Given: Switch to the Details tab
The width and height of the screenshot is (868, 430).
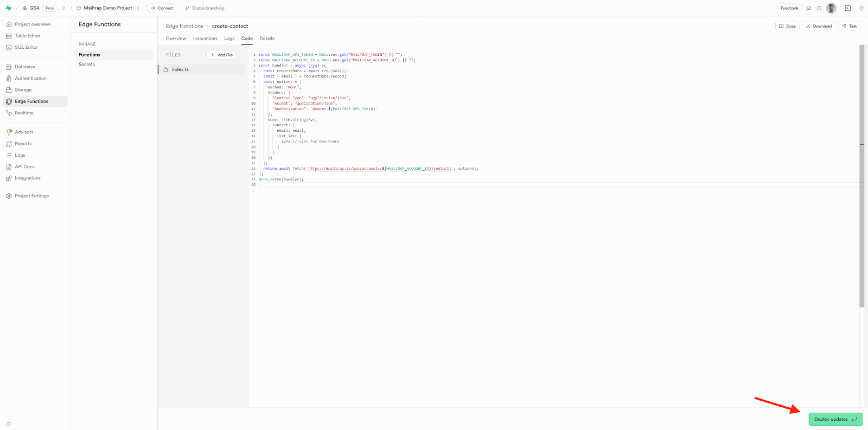Looking at the screenshot, I should pos(267,38).
